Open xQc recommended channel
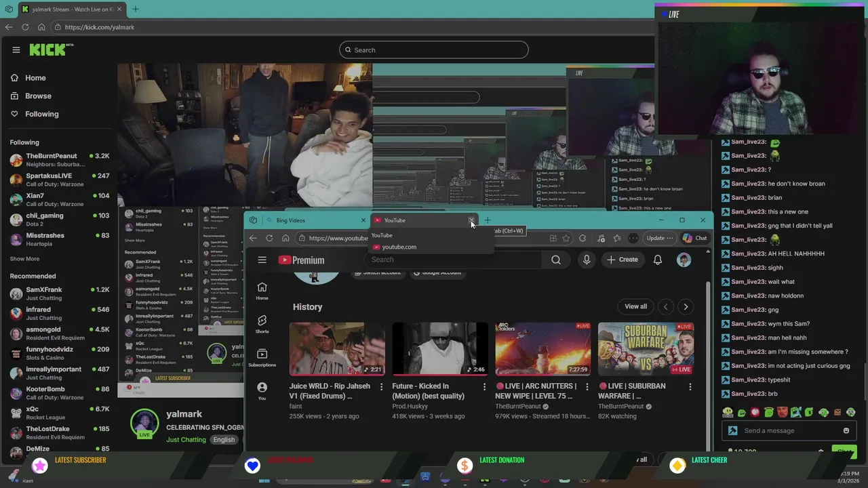This screenshot has height=488, width=868. pos(60,413)
